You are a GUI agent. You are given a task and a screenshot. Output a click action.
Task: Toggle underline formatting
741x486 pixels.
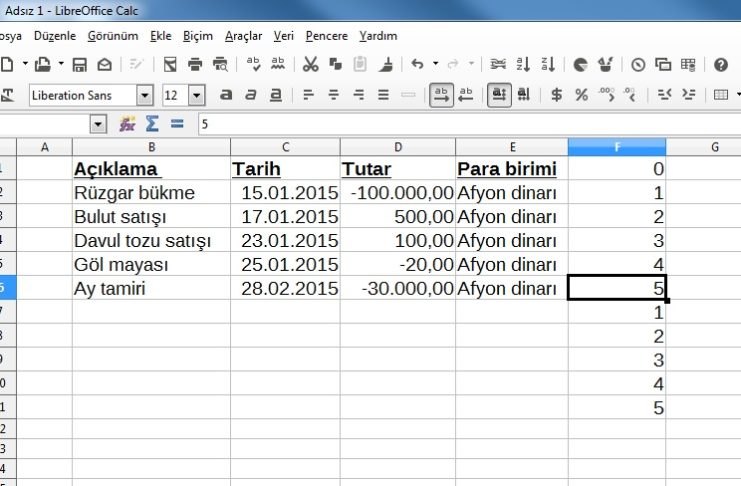(271, 95)
